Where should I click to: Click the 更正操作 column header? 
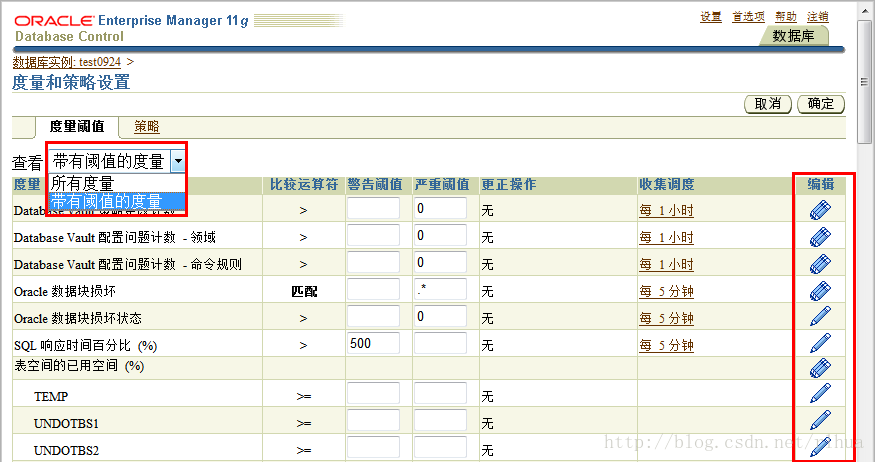pyautogui.click(x=509, y=185)
